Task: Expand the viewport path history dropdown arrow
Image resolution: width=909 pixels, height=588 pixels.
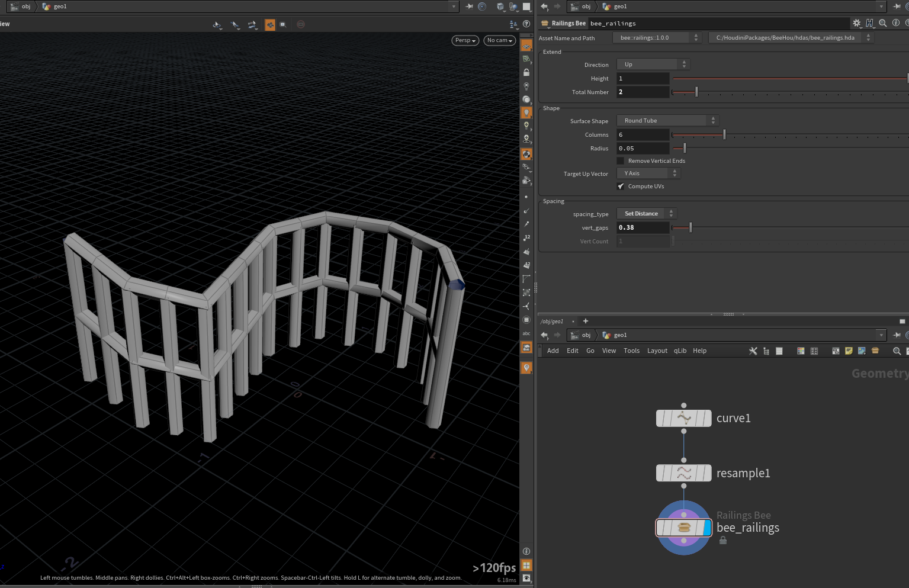Action: click(454, 7)
